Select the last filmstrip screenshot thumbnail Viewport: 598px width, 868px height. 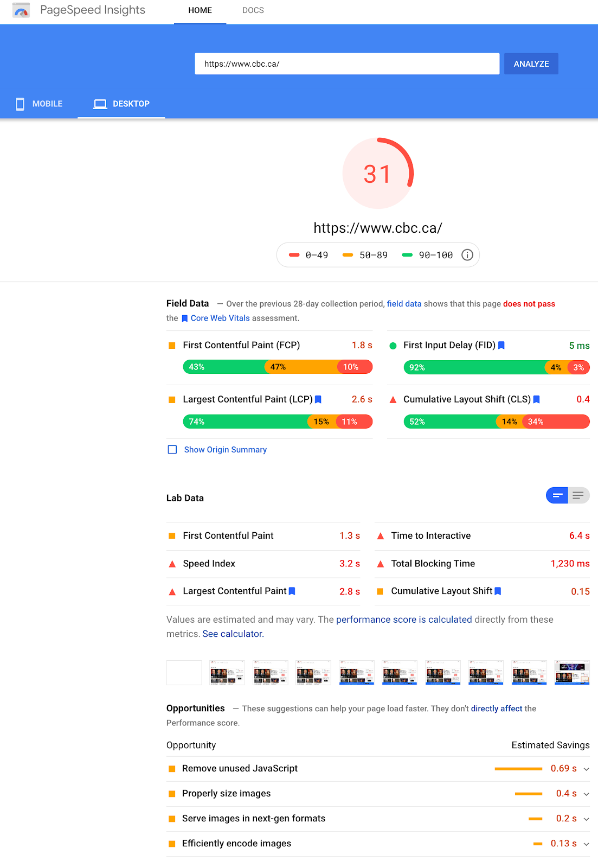click(572, 673)
